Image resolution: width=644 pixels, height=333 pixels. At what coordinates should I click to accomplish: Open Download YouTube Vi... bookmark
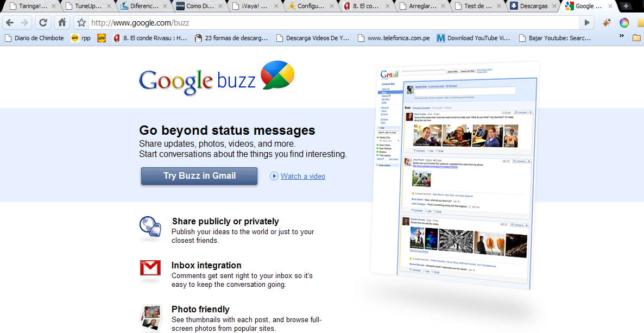coord(473,38)
